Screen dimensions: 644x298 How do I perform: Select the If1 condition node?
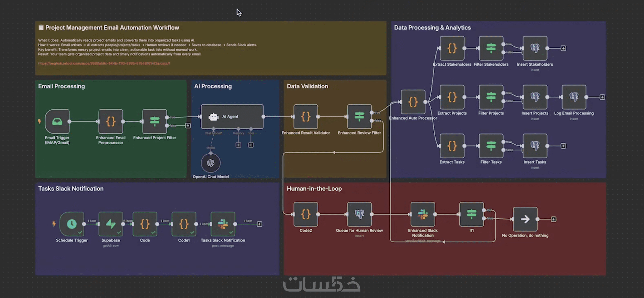(471, 214)
